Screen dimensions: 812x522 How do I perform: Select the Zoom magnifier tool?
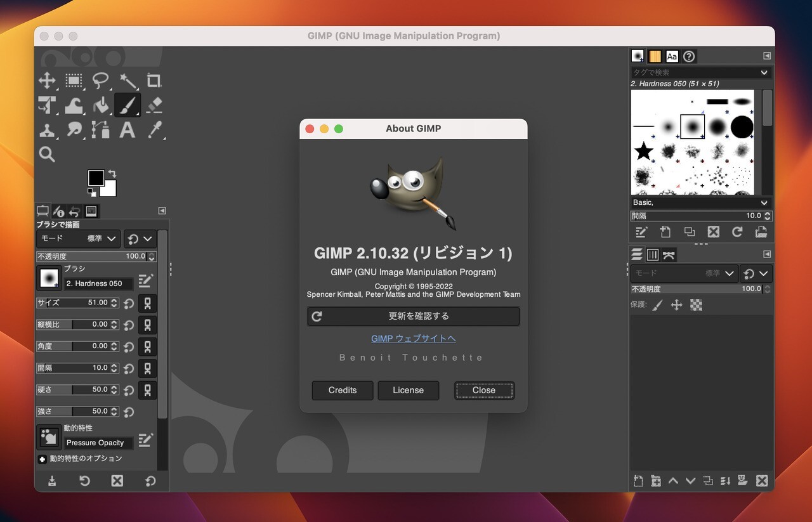pos(48,154)
